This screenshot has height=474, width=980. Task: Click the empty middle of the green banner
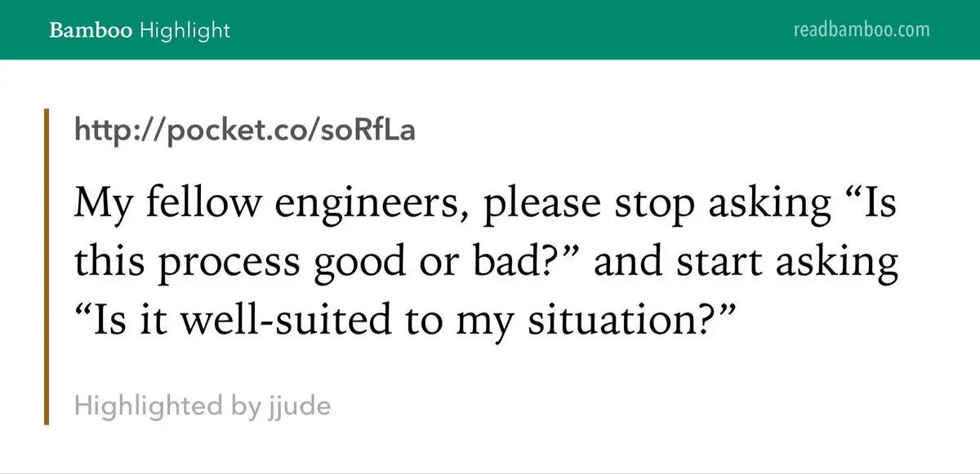pyautogui.click(x=506, y=30)
